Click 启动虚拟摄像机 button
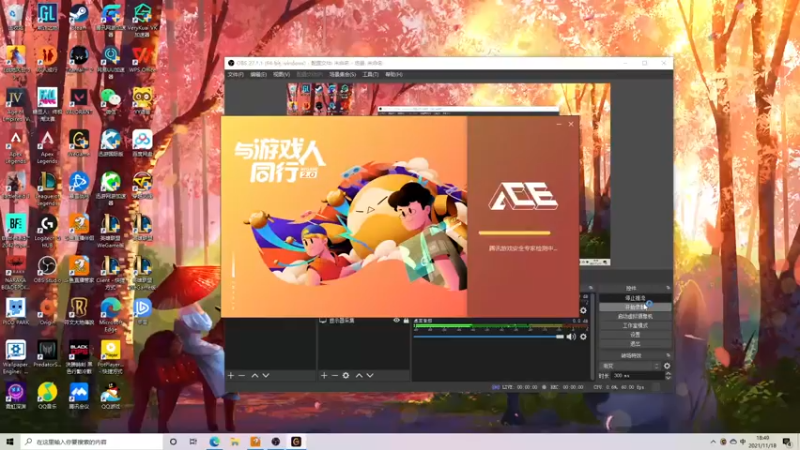800x450 pixels. [x=635, y=316]
